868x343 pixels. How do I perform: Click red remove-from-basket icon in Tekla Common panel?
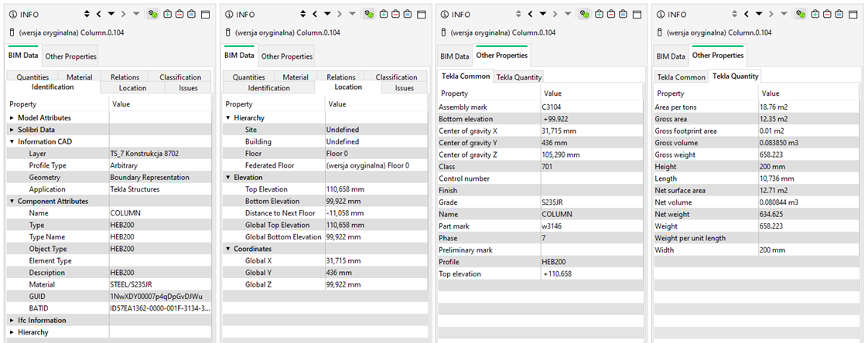611,15
